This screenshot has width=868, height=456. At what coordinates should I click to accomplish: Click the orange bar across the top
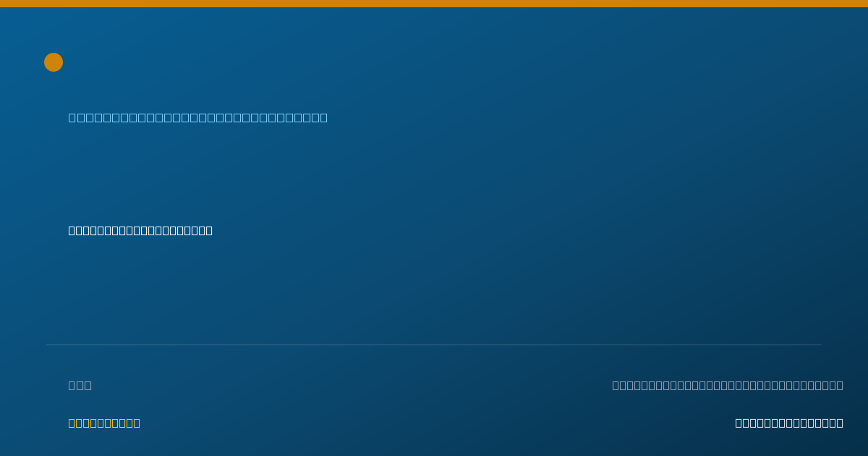[434, 4]
